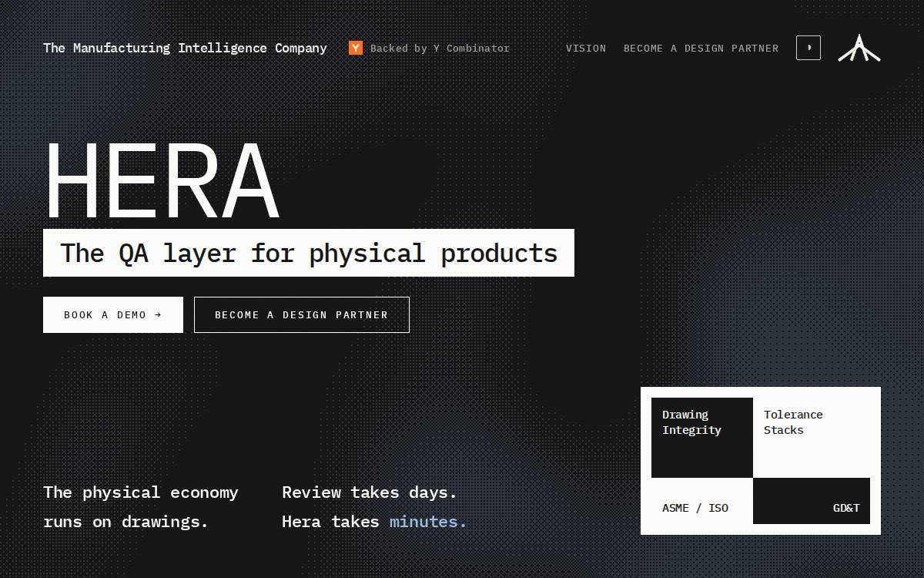Click The Manufacturing Intelligence Company tagline
This screenshot has height=578, width=924.
click(x=185, y=48)
